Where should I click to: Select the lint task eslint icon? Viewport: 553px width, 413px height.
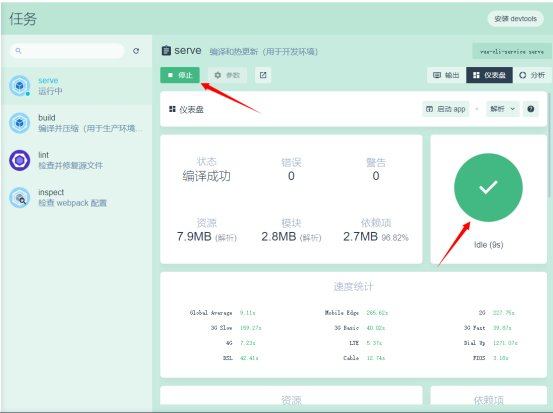20,160
